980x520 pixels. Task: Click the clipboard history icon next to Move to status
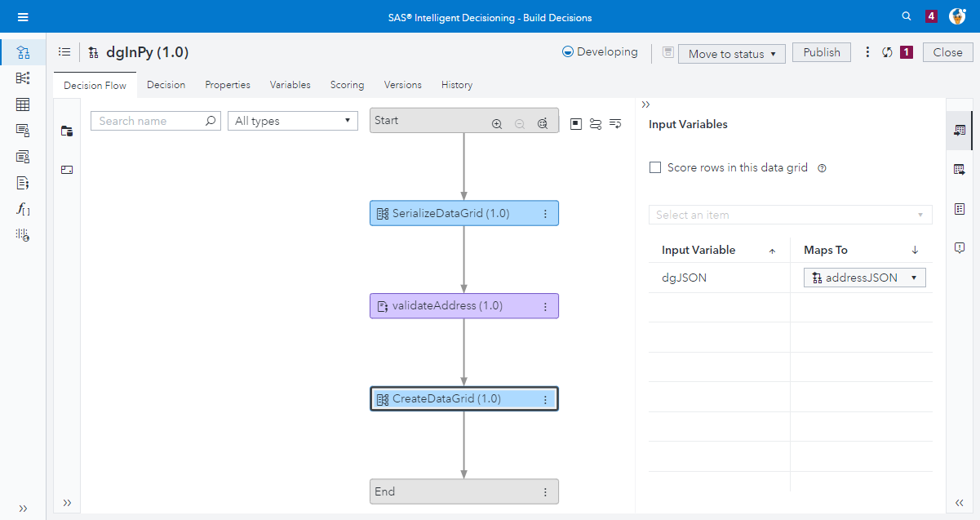667,52
